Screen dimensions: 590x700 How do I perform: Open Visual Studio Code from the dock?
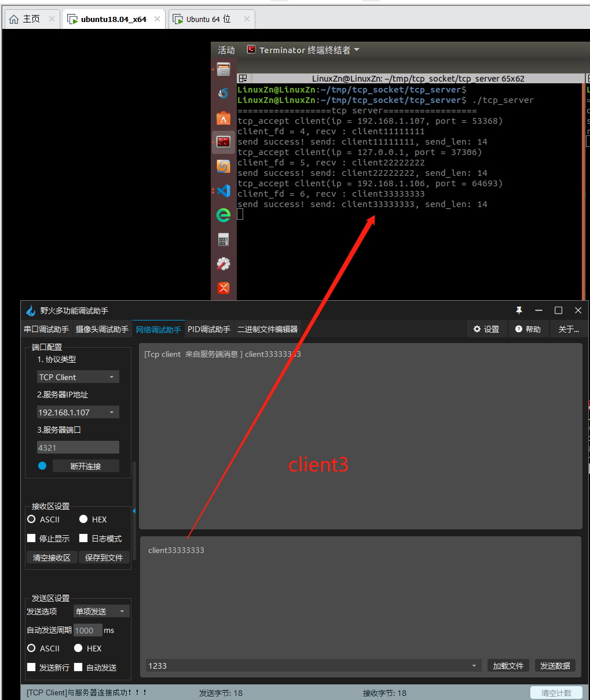[x=223, y=190]
